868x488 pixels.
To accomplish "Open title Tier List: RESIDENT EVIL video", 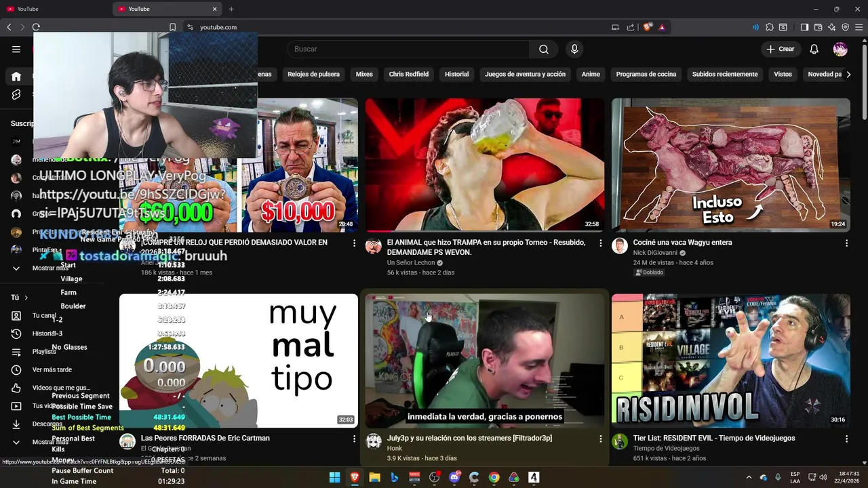I will pos(714,439).
